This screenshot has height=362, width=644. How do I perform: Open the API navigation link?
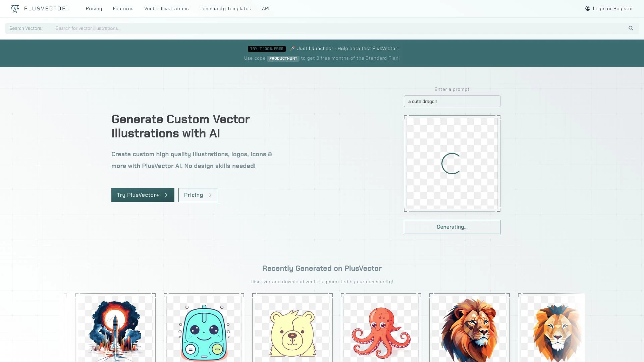[x=265, y=8]
